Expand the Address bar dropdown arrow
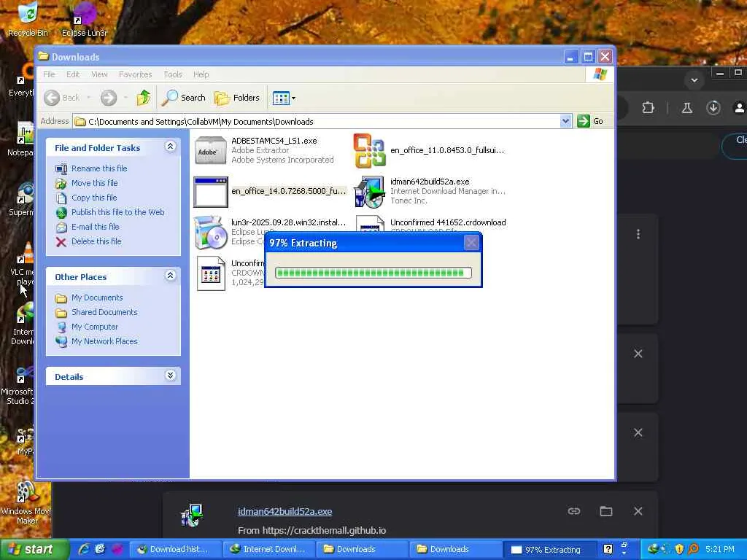This screenshot has width=747, height=560. 565,121
